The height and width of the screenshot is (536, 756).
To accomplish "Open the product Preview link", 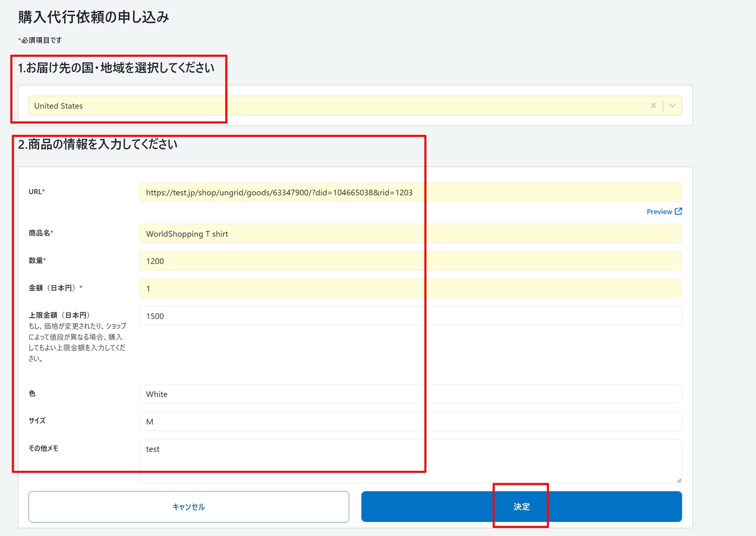I will click(x=658, y=211).
